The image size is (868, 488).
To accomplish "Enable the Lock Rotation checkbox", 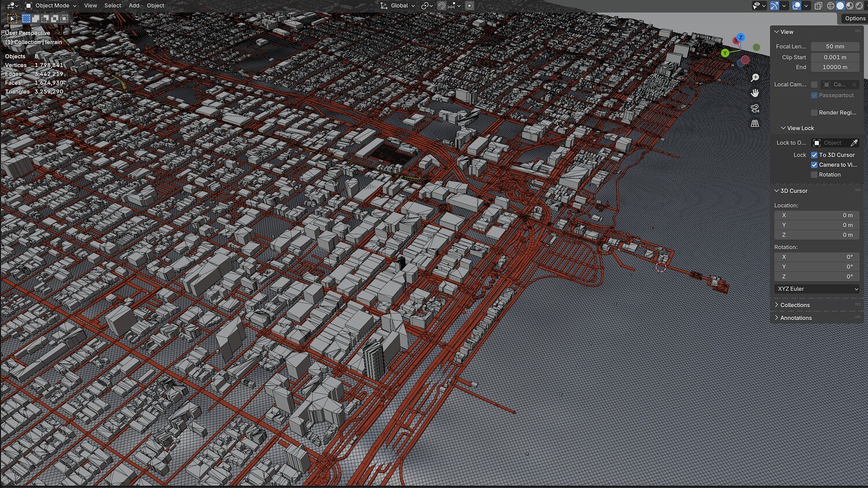I will click(814, 175).
